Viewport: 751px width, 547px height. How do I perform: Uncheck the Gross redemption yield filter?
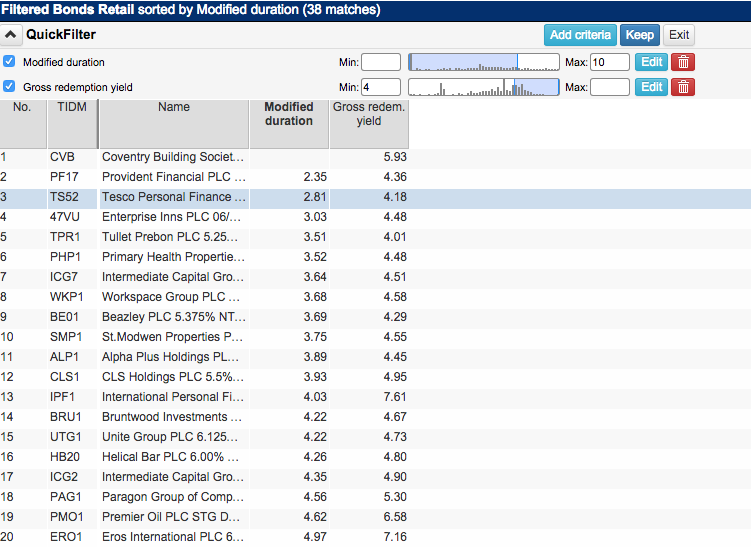point(9,87)
